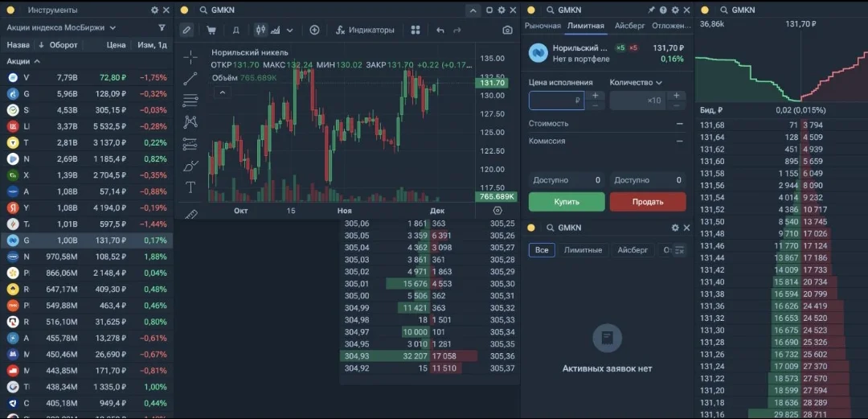Toggle yellow link dot in Инструменты panel
This screenshot has height=419, width=868.
pos(10,10)
